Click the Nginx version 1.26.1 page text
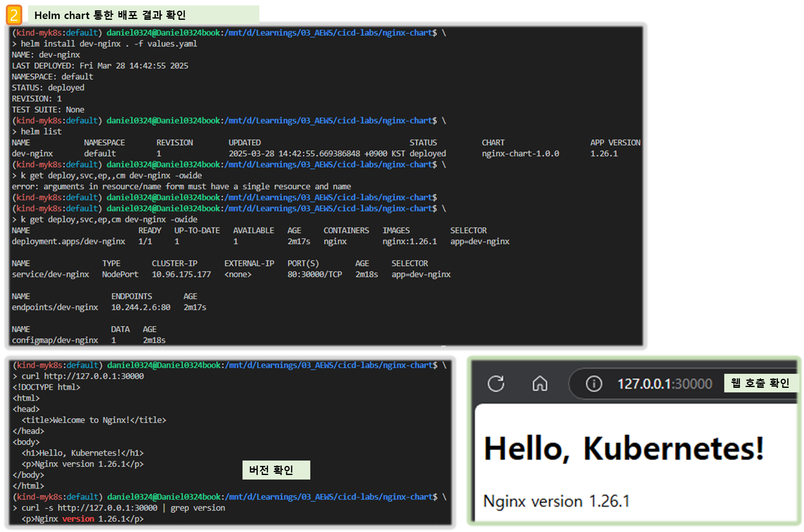The height and width of the screenshot is (532, 804). [556, 501]
